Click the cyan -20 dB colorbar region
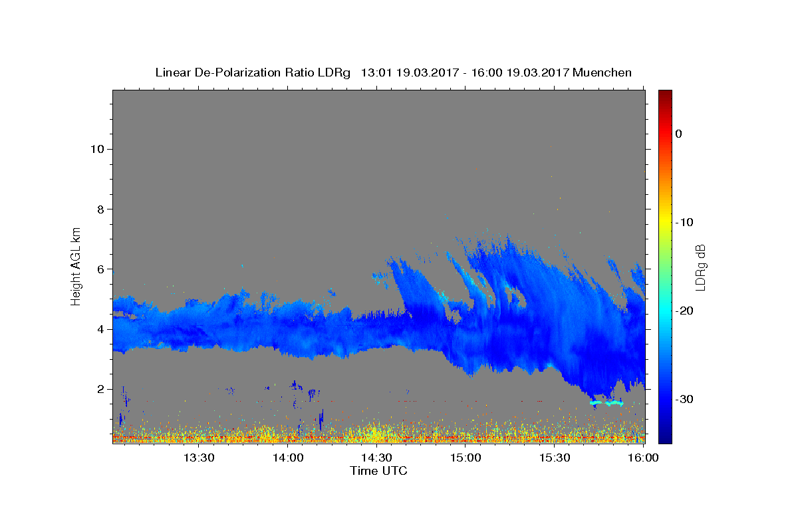The height and width of the screenshot is (532, 798). coord(665,311)
